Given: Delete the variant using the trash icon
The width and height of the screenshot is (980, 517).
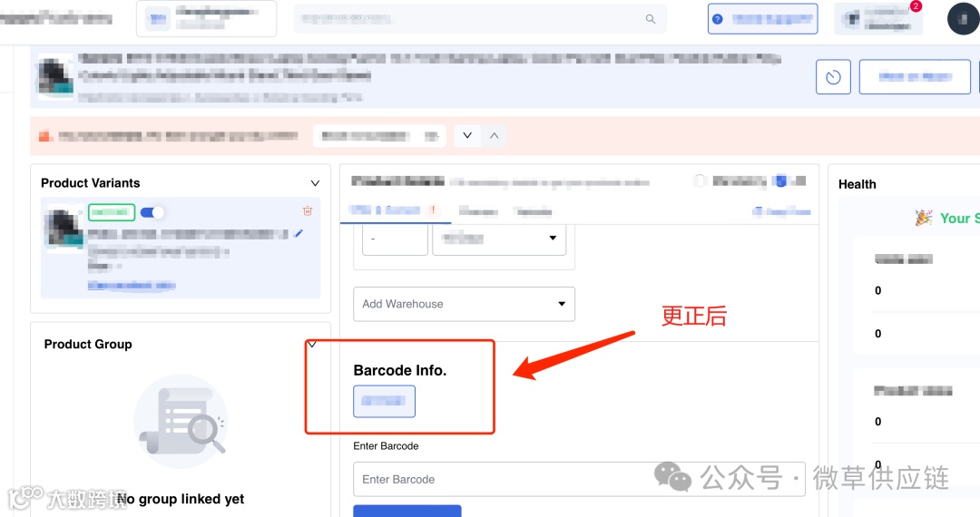Looking at the screenshot, I should click(x=308, y=211).
